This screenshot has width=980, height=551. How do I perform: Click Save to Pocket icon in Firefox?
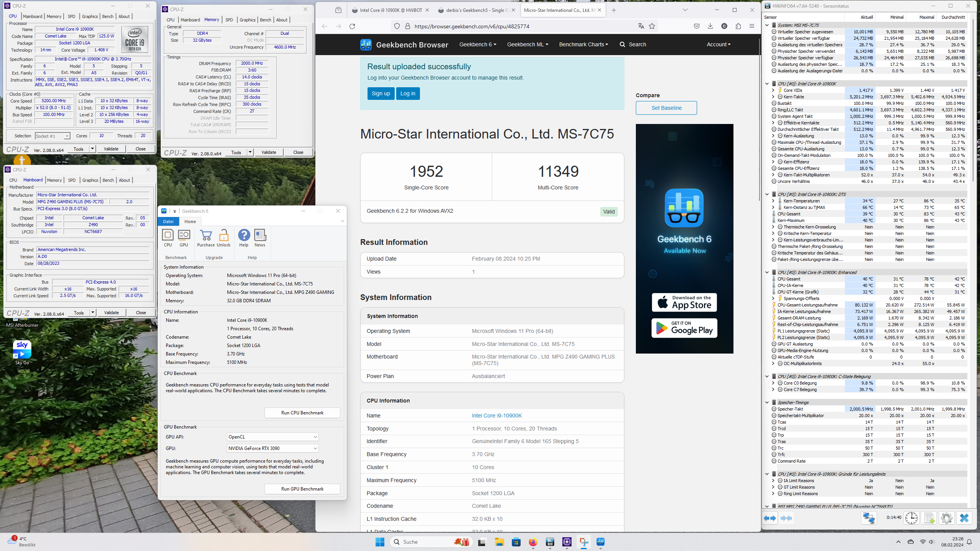pos(696,26)
